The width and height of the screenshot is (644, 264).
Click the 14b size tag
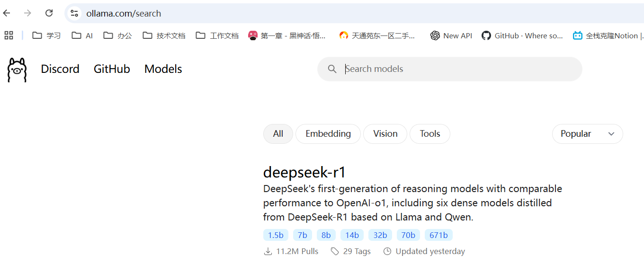(352, 235)
